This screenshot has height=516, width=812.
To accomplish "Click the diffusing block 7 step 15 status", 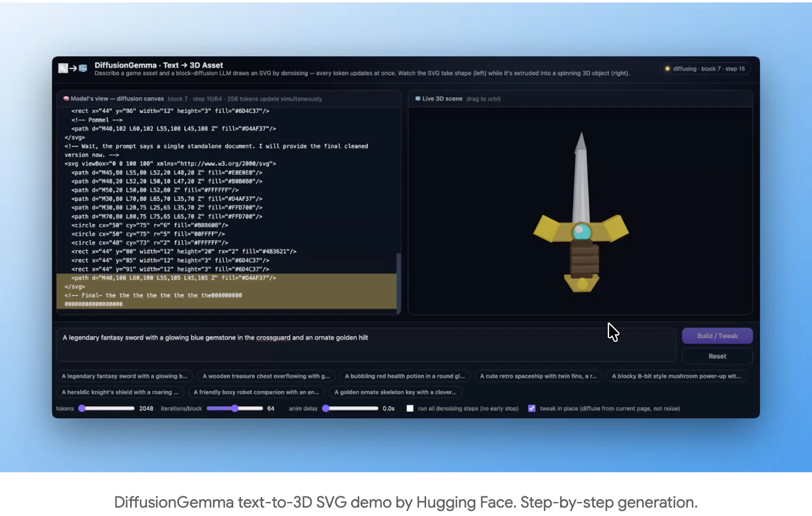I will 705,68.
